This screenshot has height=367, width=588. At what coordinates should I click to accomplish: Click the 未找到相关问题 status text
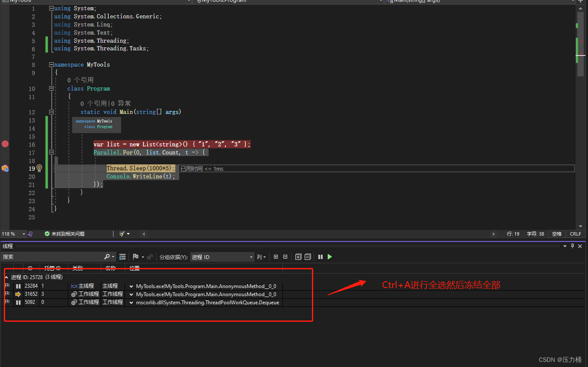coord(68,234)
